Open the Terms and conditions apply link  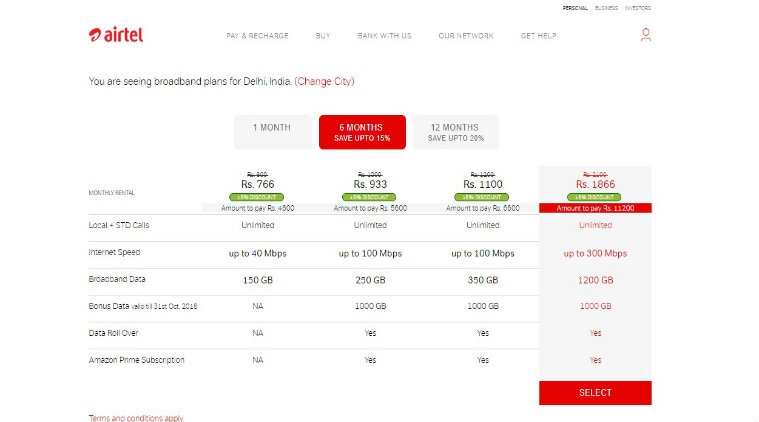(136, 418)
